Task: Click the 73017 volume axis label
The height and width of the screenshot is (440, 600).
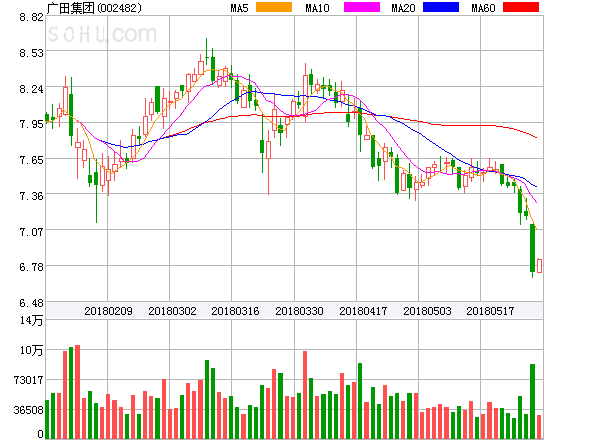Action: pos(29,380)
